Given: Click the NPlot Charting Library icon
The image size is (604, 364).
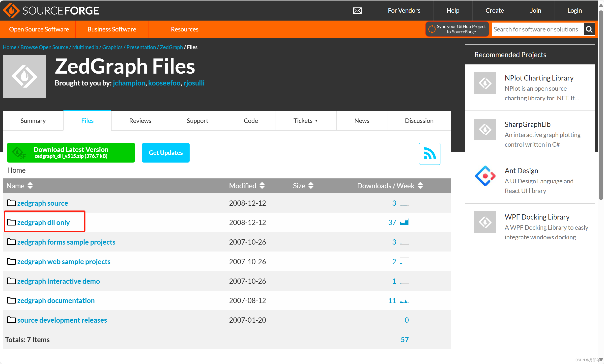Looking at the screenshot, I should coord(485,83).
